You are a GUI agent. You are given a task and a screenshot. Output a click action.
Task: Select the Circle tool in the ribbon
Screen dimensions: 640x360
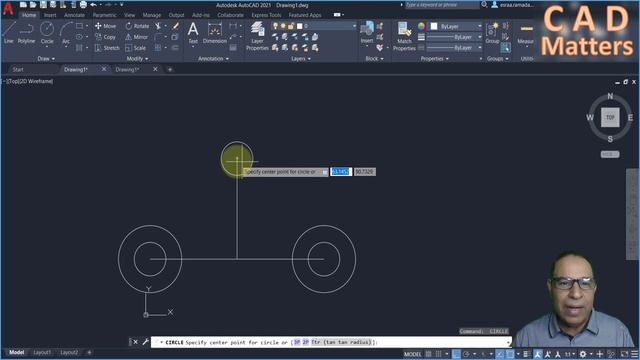pos(47,32)
